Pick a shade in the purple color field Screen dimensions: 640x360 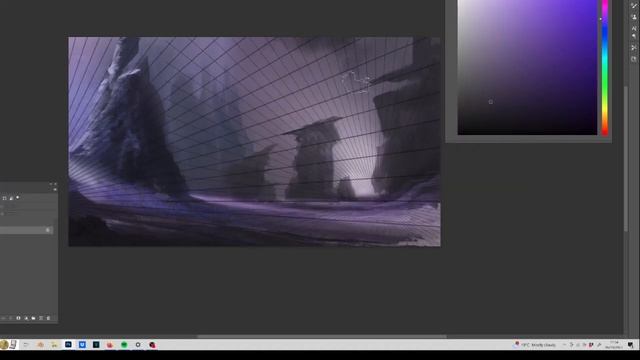point(527,67)
